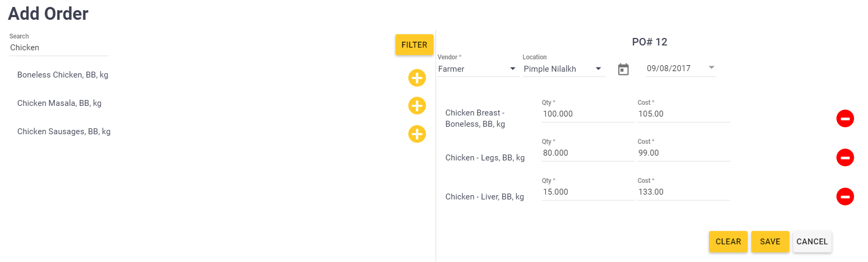Expand the Location dropdown Pimple Nilalkh
Screen dimensions: 868x262
(564, 69)
